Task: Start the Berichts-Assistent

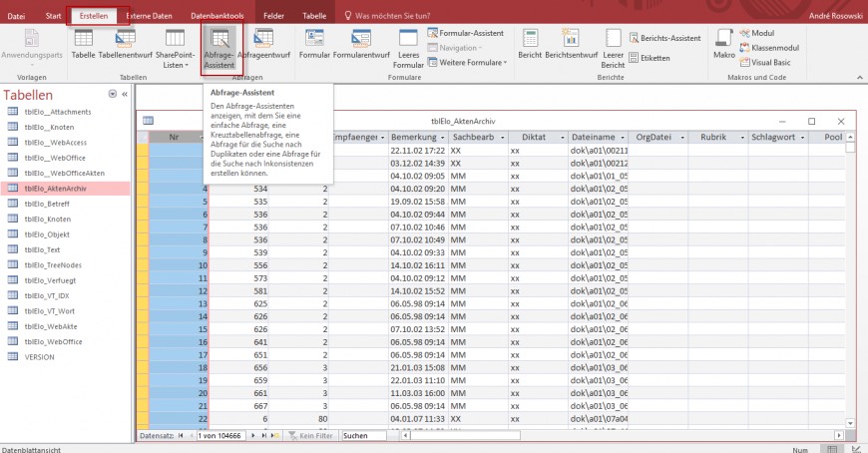Action: pyautogui.click(x=664, y=38)
